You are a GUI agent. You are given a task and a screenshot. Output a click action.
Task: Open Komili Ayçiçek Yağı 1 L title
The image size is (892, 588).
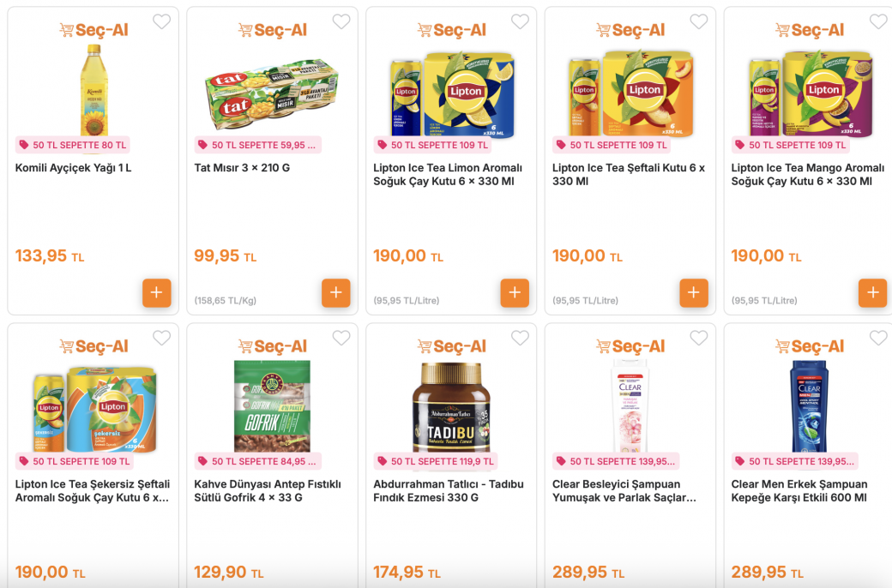click(x=74, y=168)
